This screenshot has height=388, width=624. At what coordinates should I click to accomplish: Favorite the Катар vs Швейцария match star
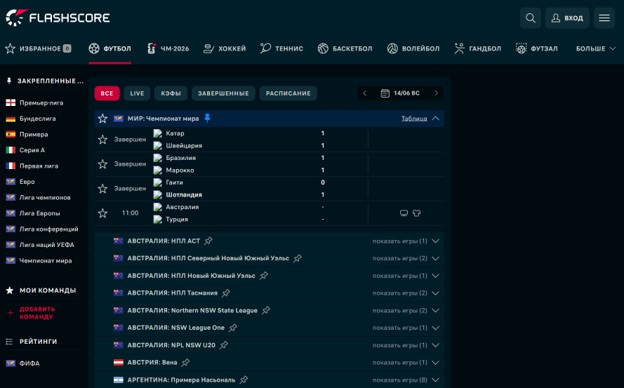tap(103, 139)
